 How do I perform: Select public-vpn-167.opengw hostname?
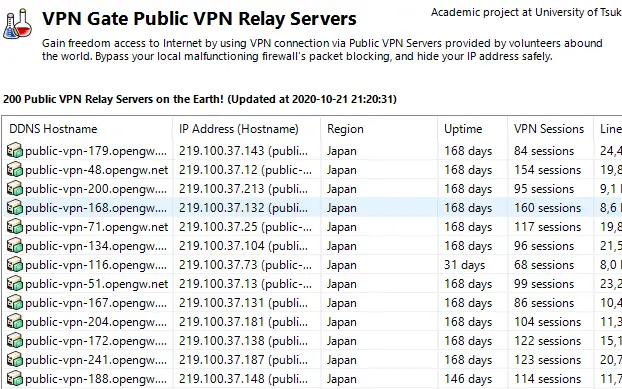[x=96, y=303]
